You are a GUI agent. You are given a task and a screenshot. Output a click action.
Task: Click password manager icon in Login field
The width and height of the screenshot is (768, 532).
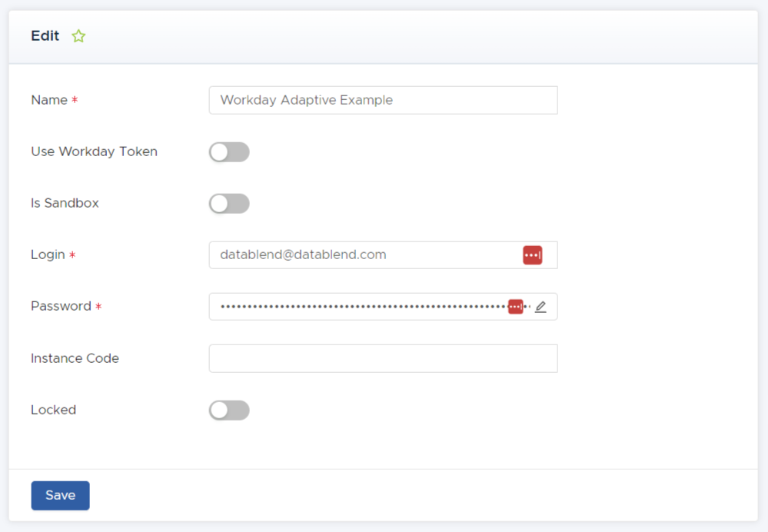click(532, 255)
